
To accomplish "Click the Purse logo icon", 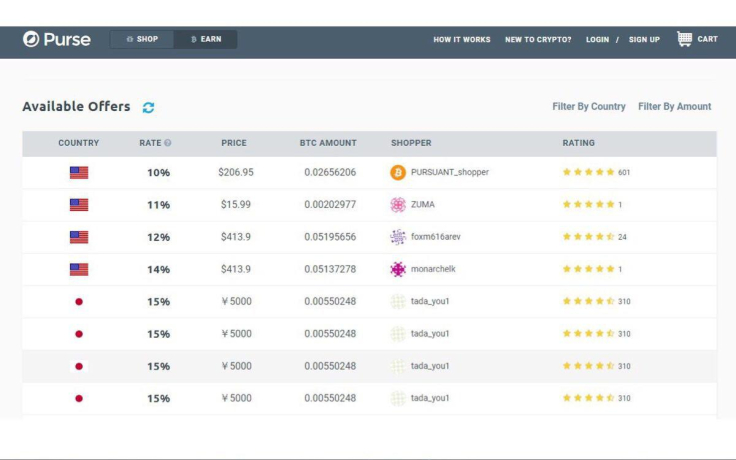I will [x=31, y=39].
